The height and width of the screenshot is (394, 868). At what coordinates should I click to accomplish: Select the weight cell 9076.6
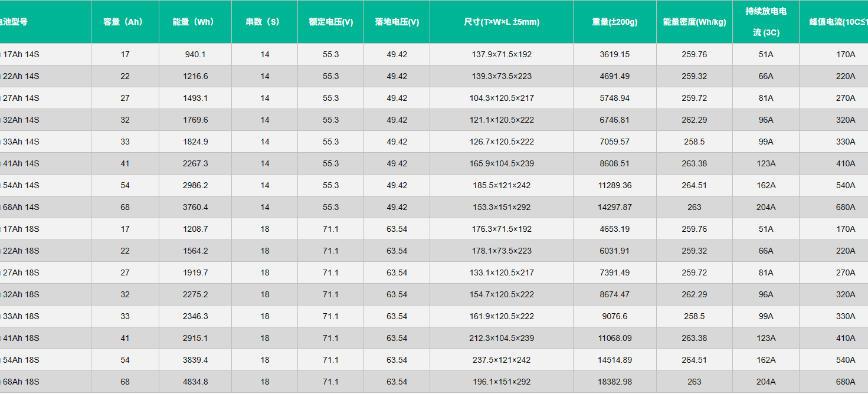point(614,316)
